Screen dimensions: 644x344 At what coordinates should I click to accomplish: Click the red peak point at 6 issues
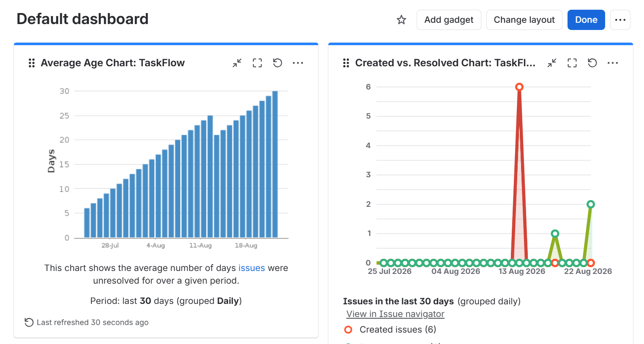tap(519, 87)
